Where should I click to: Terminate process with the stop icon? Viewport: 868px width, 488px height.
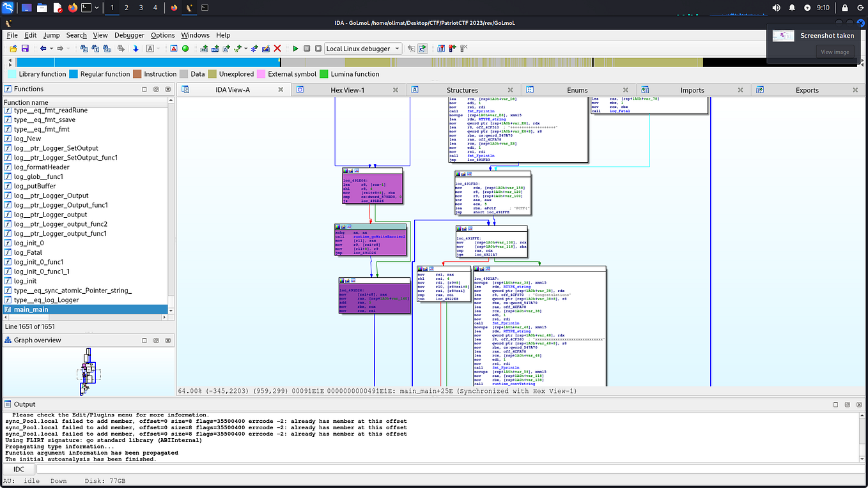[318, 49]
